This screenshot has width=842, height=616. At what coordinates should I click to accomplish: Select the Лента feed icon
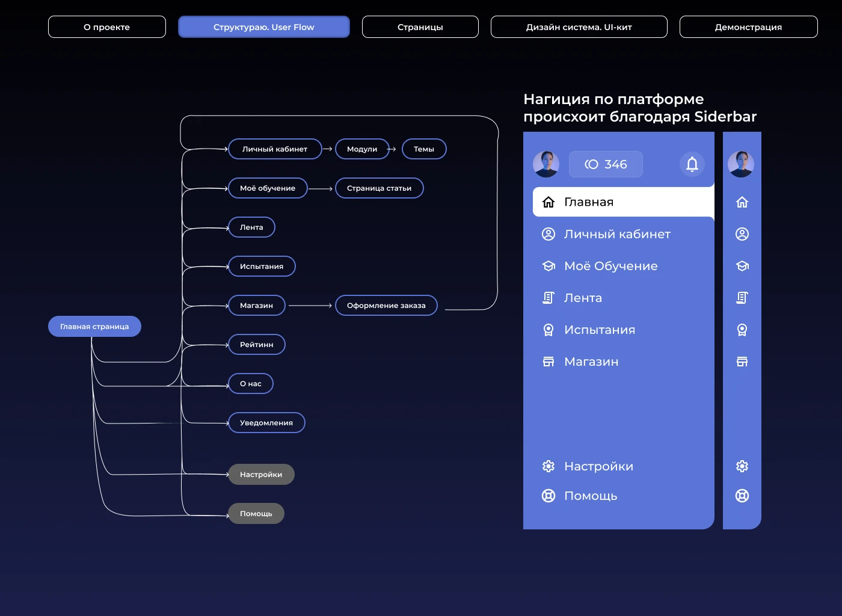pyautogui.click(x=549, y=298)
